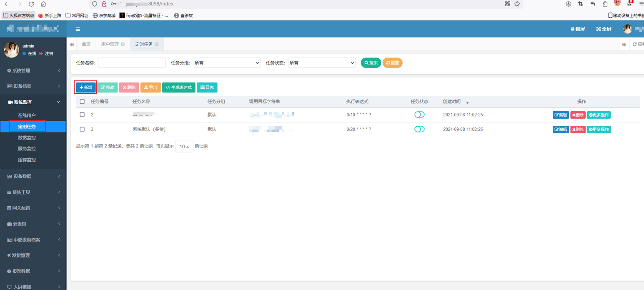Collapse 系统监控 sidebar menu

[33, 102]
